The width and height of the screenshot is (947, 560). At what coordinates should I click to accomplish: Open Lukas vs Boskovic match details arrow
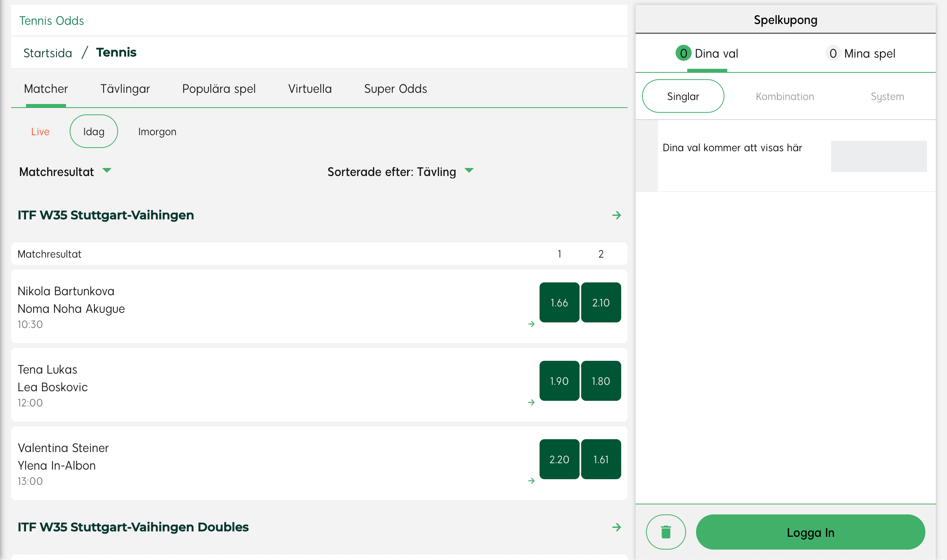click(x=532, y=402)
